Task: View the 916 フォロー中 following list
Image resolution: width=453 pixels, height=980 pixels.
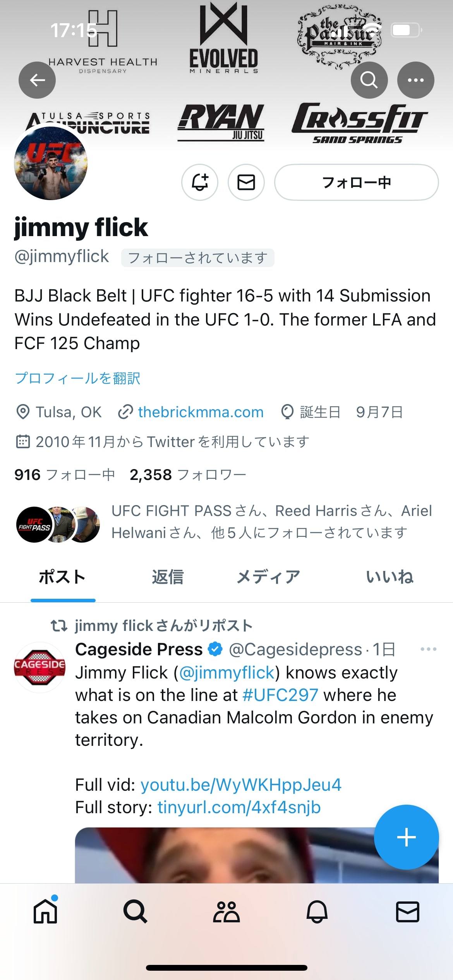Action: (x=65, y=475)
